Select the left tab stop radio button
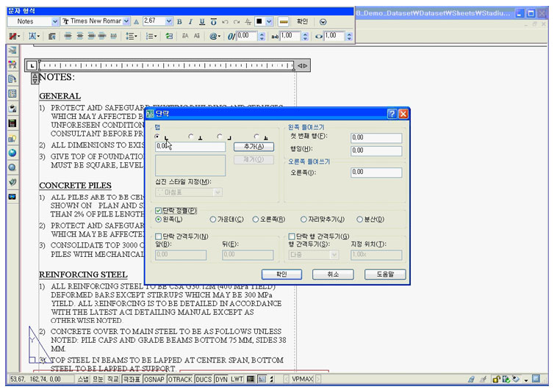 pos(157,137)
